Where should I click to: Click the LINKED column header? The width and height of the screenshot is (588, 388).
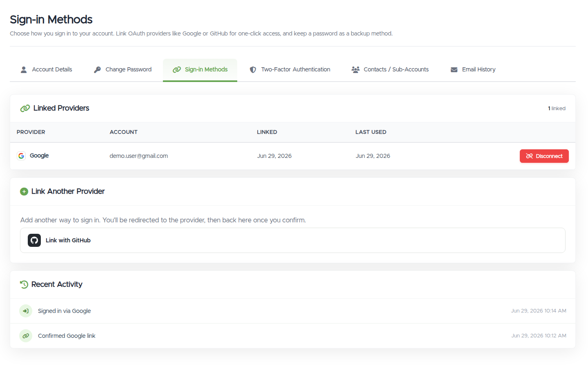coord(267,132)
